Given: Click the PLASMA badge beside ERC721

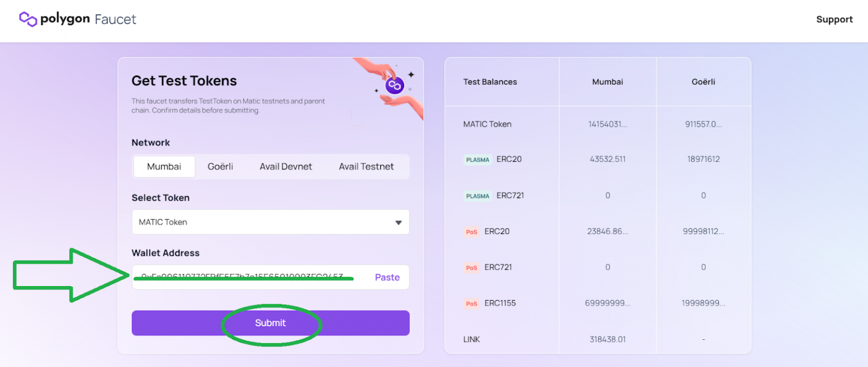Looking at the screenshot, I should coord(478,196).
